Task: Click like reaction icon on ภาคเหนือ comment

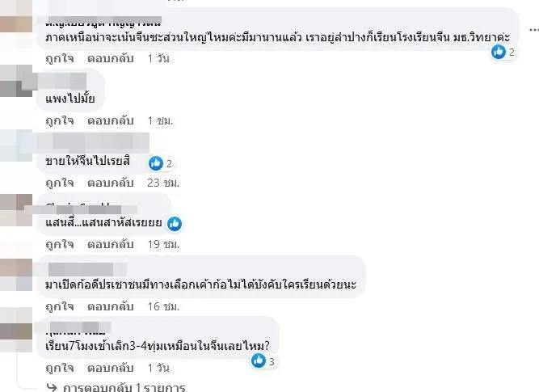Action: [x=499, y=52]
